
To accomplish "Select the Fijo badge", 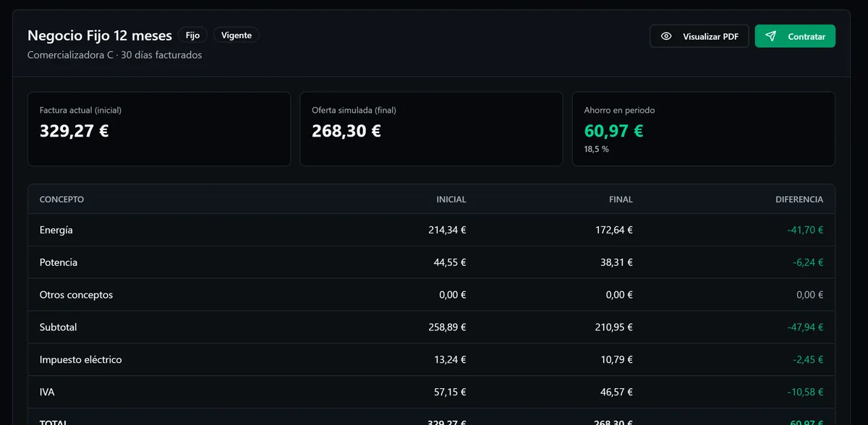I will click(x=192, y=35).
